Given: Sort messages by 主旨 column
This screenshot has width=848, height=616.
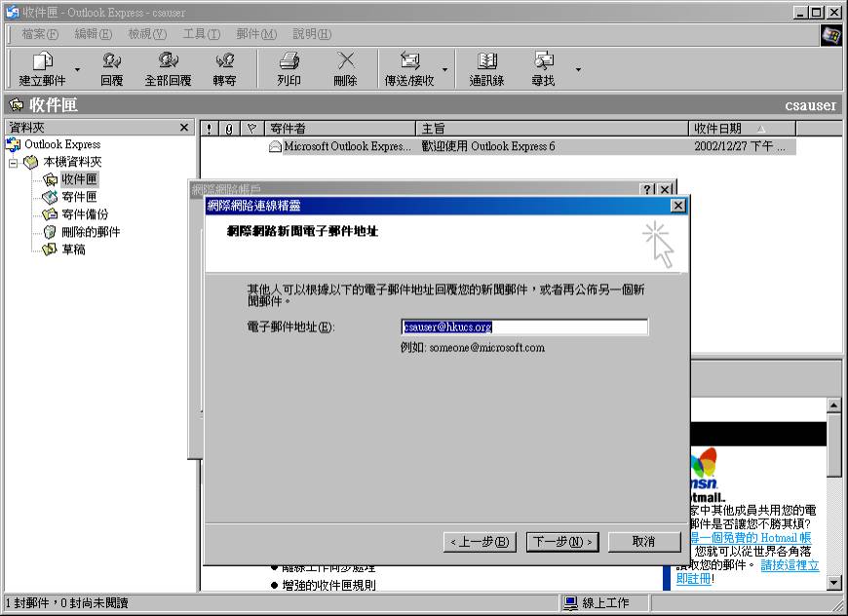Looking at the screenshot, I should [552, 129].
